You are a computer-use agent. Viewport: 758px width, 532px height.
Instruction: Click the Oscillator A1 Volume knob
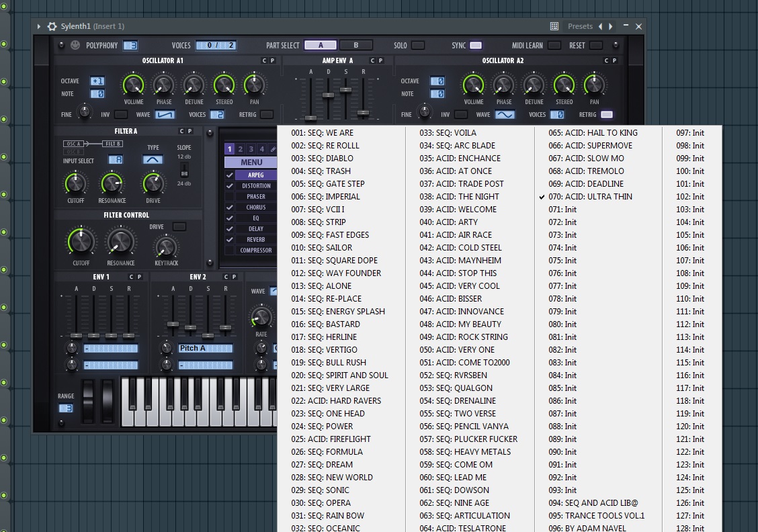tap(134, 85)
